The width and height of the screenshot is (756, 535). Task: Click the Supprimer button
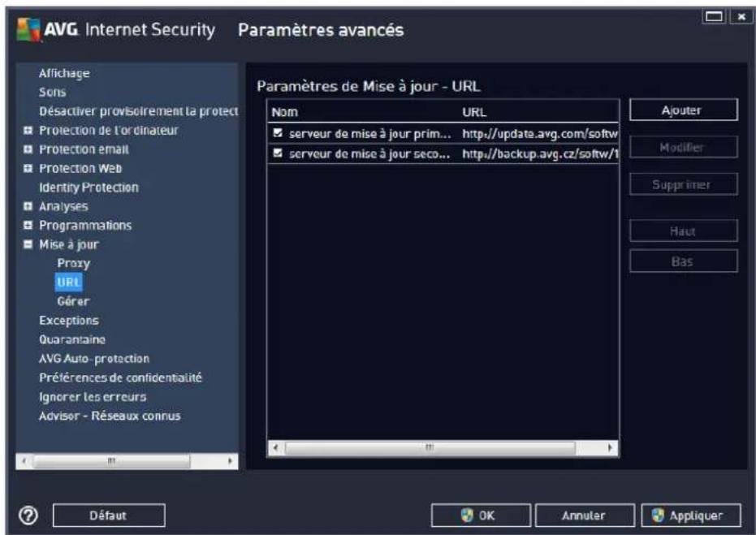pos(683,184)
